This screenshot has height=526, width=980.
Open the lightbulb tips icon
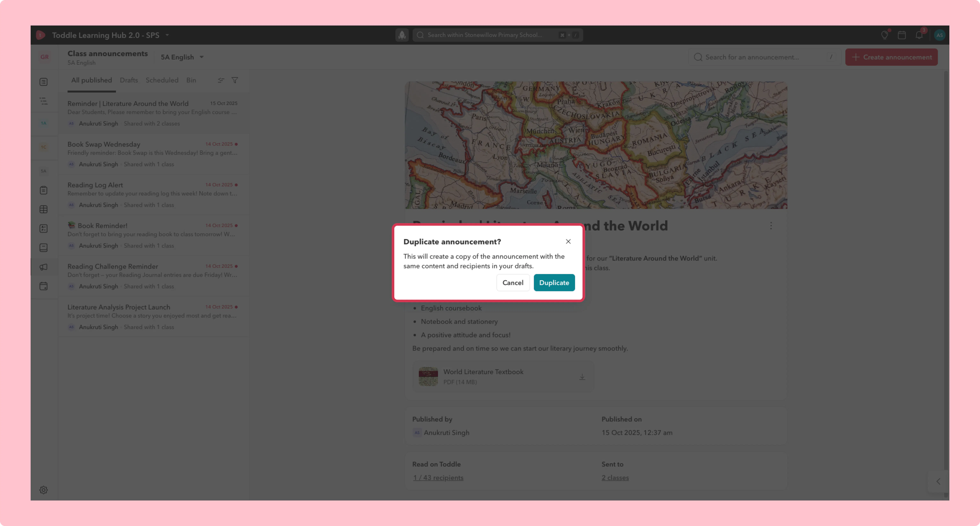click(884, 35)
